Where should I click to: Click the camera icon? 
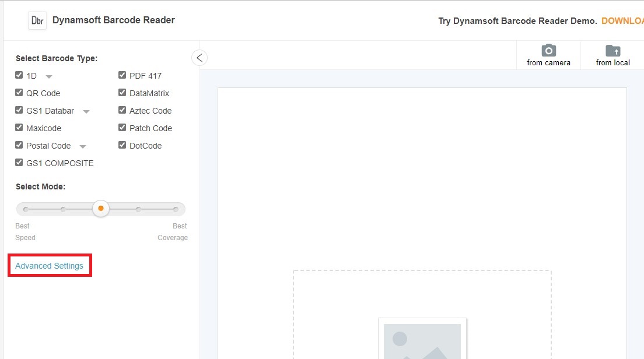(548, 50)
